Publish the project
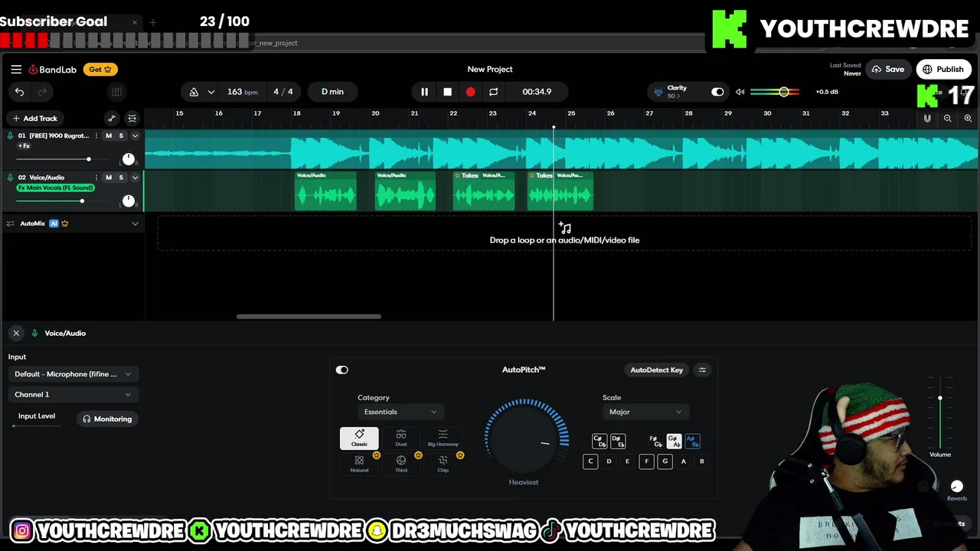This screenshot has height=551, width=980. click(x=943, y=69)
